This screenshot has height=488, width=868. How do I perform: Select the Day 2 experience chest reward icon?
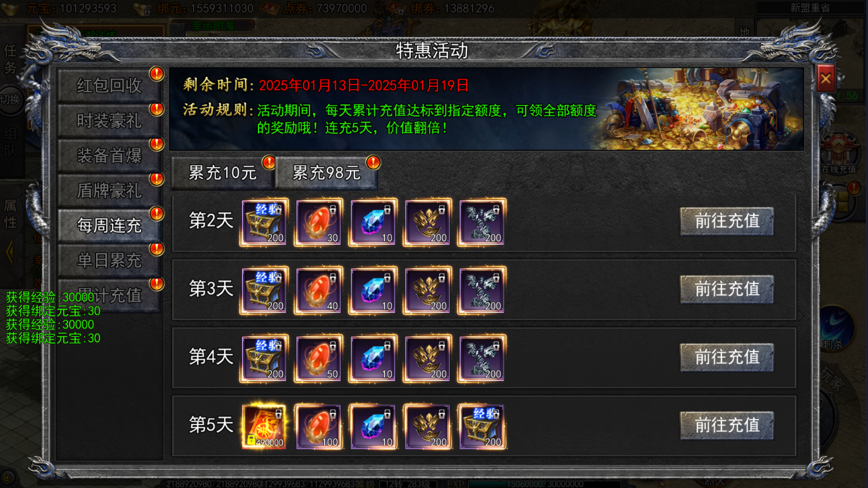(x=264, y=222)
